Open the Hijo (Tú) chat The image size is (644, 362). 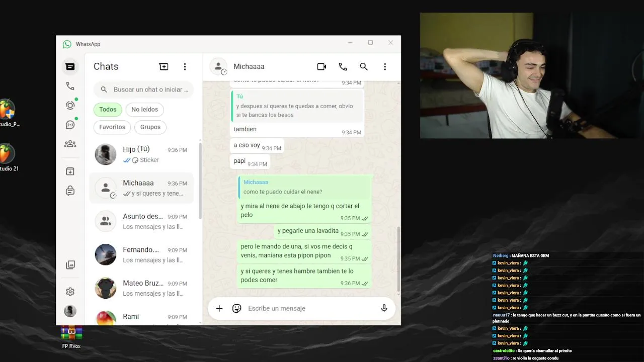[141, 154]
